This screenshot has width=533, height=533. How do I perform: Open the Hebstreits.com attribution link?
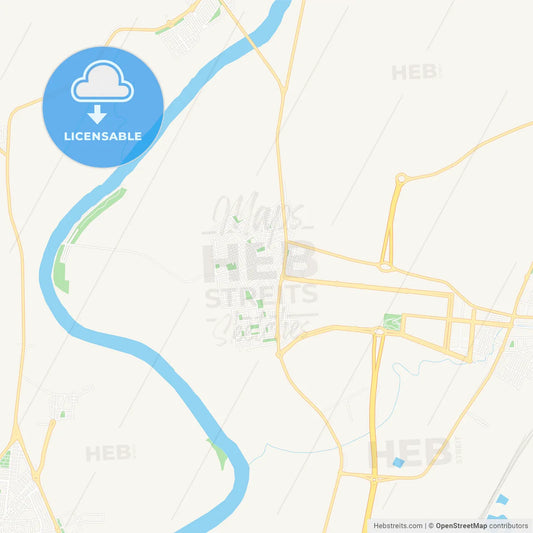pyautogui.click(x=398, y=526)
